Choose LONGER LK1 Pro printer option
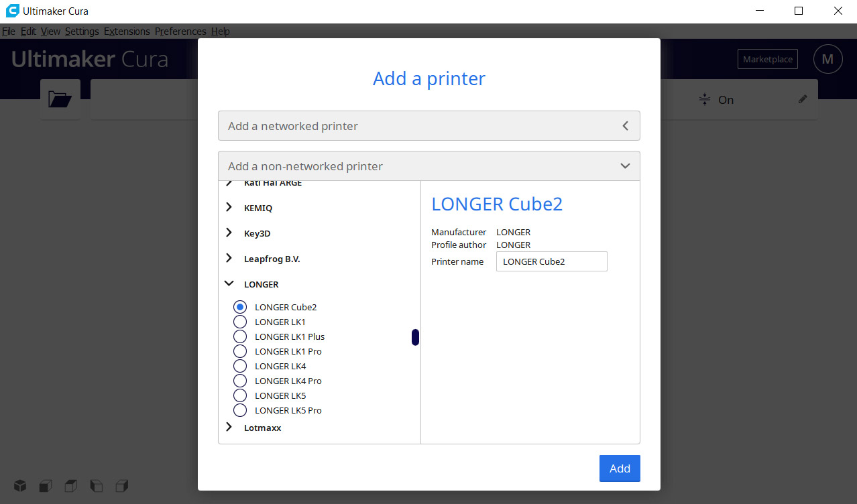Viewport: 857px width, 504px height. [240, 351]
